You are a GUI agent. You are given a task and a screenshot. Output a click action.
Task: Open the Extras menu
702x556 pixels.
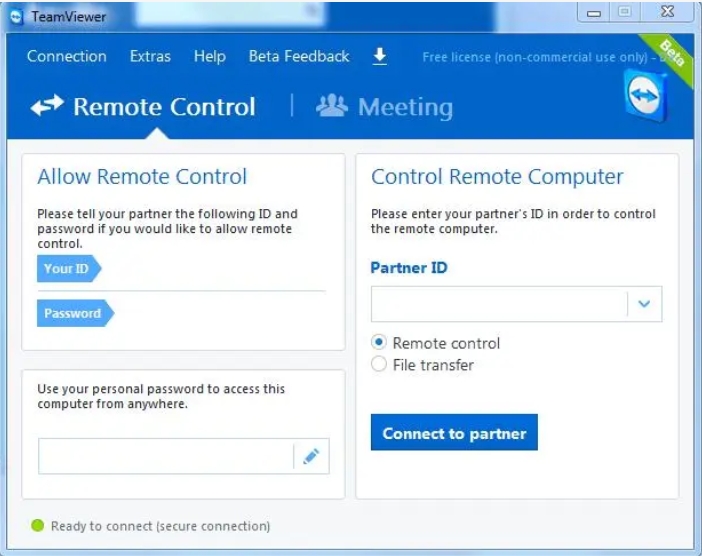(x=150, y=56)
